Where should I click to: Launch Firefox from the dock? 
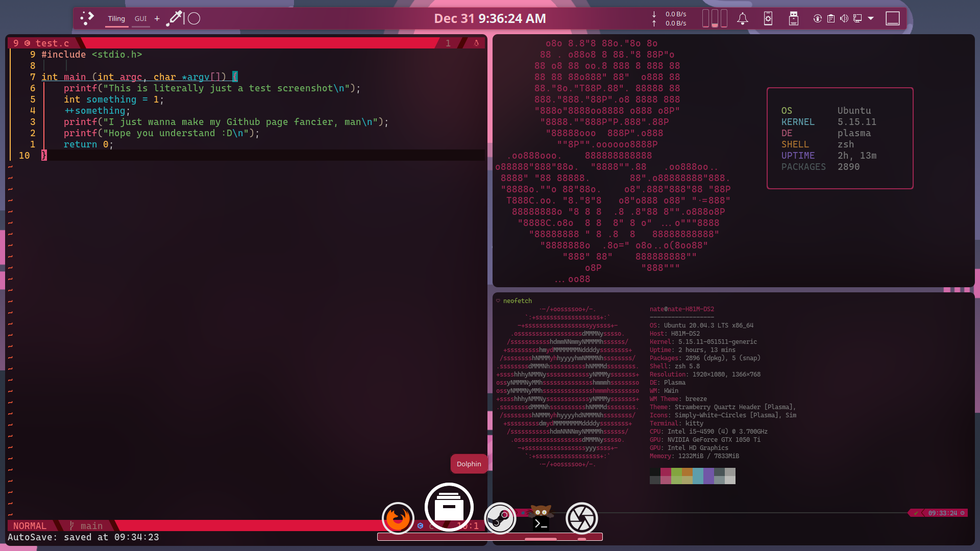click(398, 518)
